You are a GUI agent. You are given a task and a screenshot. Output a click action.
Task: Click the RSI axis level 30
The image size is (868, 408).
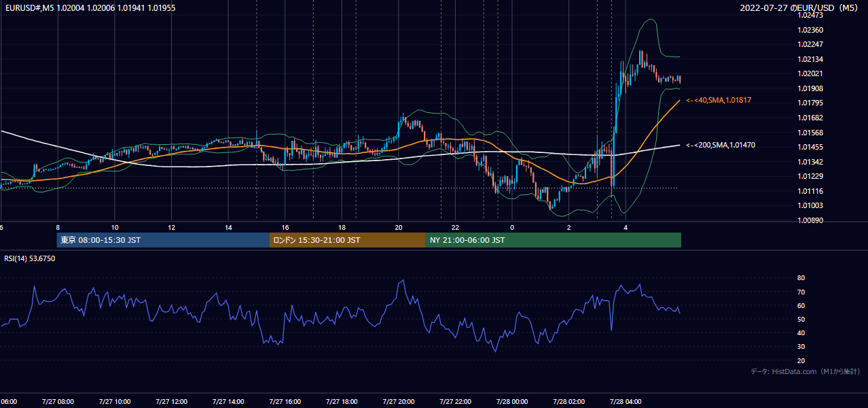(x=801, y=346)
